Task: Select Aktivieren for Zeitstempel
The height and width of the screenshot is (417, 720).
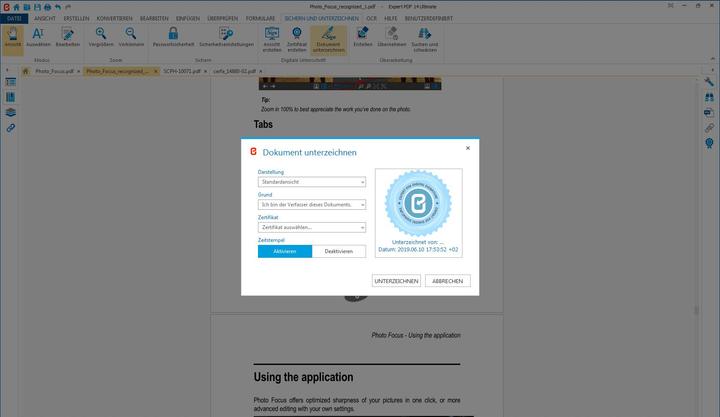Action: point(285,251)
